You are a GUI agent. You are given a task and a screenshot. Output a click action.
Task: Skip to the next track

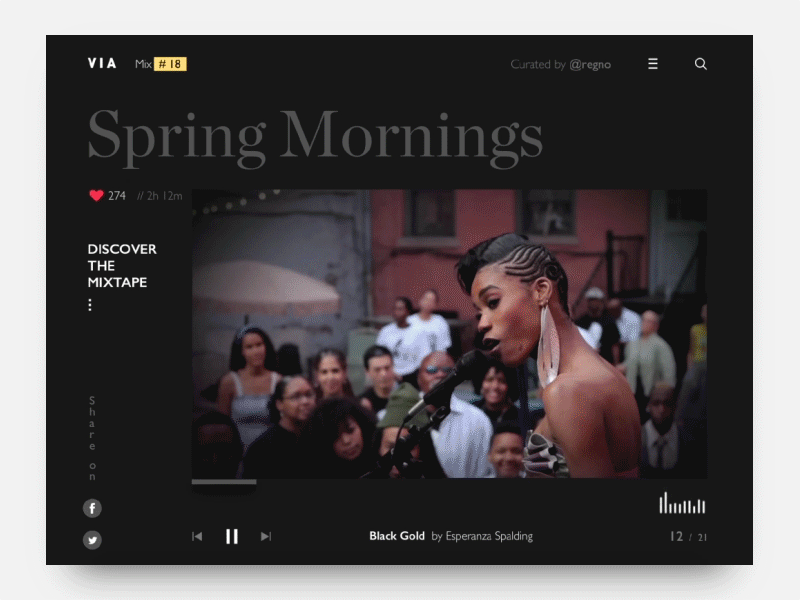(x=265, y=537)
